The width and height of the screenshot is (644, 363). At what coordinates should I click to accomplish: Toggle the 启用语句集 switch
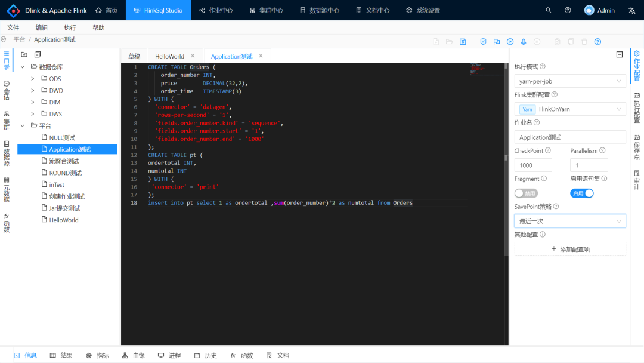click(x=581, y=193)
